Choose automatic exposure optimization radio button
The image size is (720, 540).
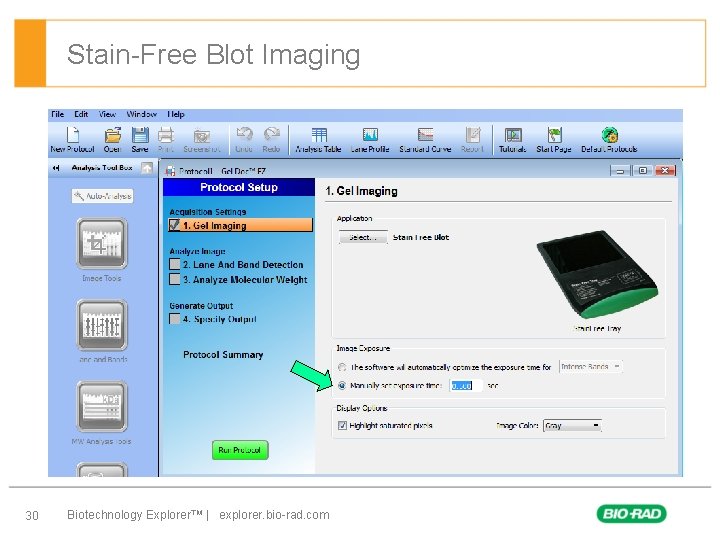(x=342, y=367)
